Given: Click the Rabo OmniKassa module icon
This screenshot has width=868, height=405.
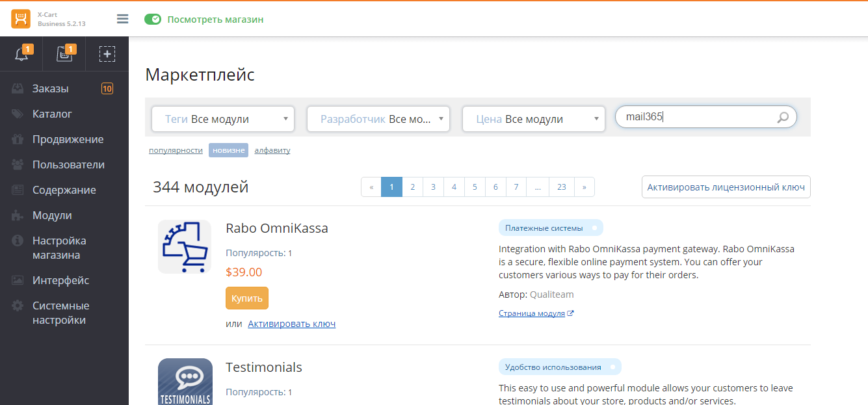Looking at the screenshot, I should click(x=185, y=246).
